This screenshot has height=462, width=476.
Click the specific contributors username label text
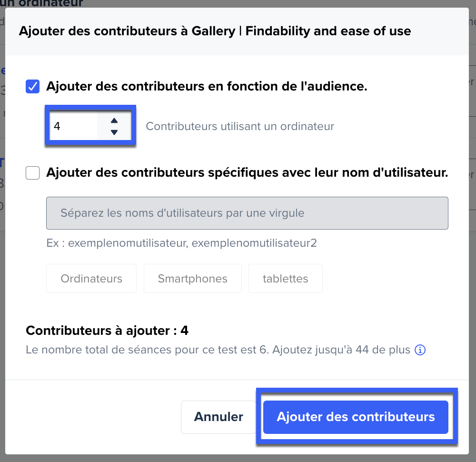point(247,172)
